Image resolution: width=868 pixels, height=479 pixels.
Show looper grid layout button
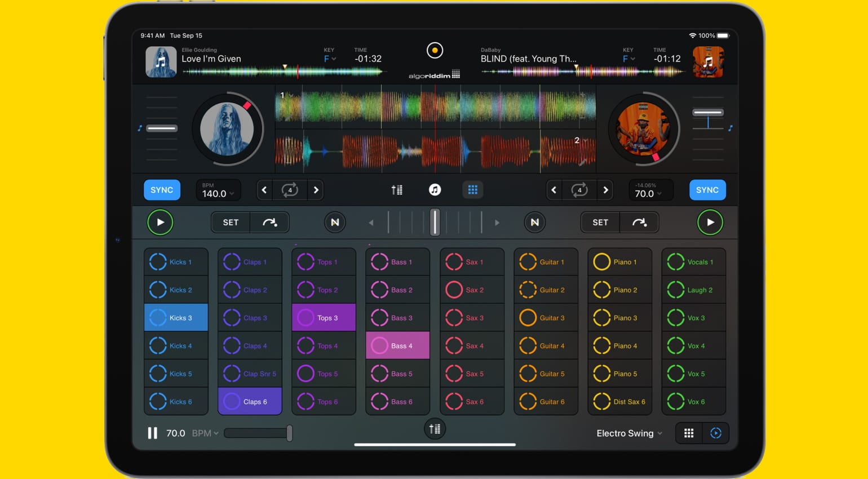click(x=689, y=433)
